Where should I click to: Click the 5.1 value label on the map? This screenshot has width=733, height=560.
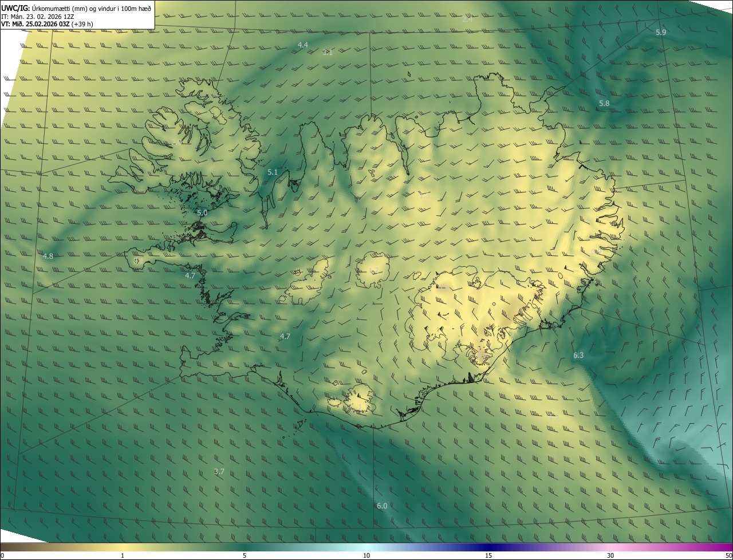(x=273, y=172)
